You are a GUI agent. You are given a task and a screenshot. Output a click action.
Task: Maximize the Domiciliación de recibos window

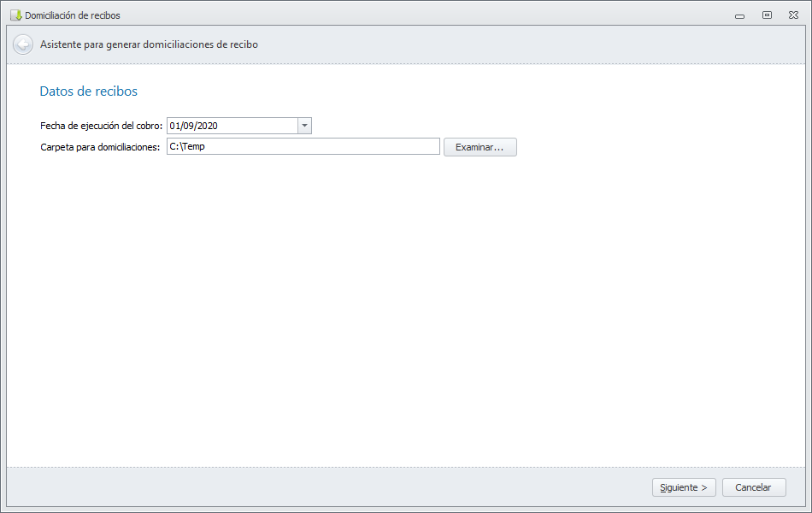click(x=767, y=15)
